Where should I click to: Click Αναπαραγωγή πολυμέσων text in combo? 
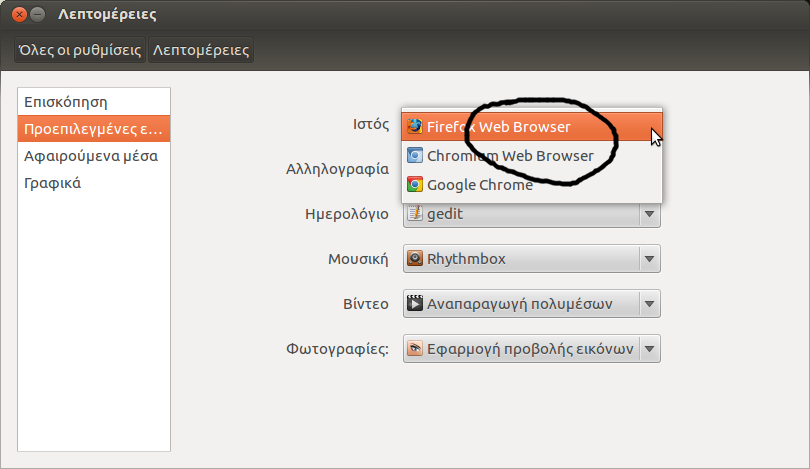click(x=520, y=304)
